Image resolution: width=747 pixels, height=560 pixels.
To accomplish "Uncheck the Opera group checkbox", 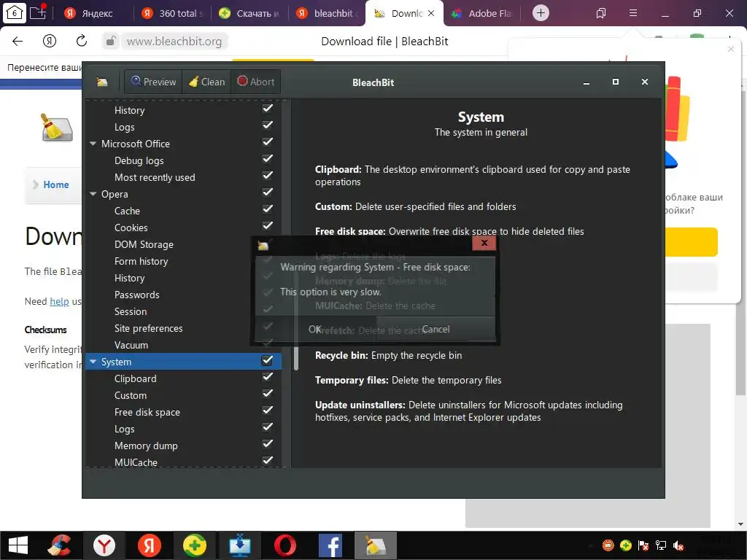I will tap(268, 192).
